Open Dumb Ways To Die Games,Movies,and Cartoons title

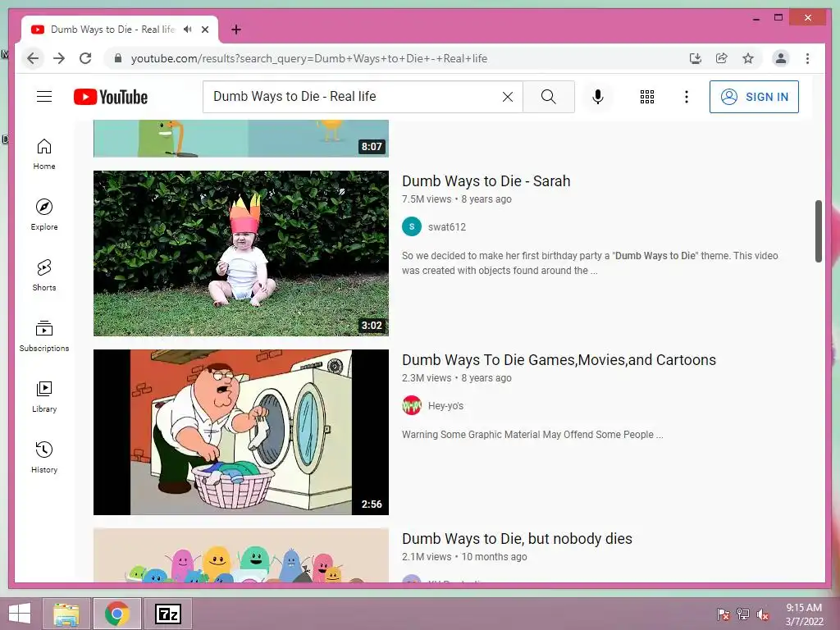[559, 360]
